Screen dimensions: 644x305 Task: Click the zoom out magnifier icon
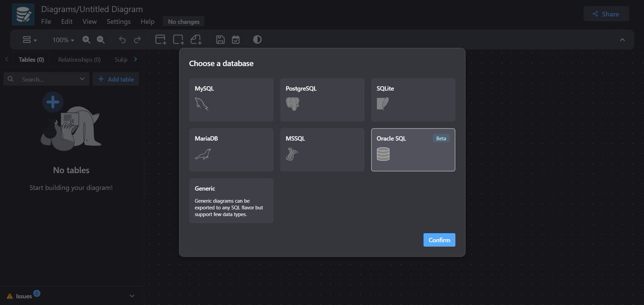click(x=100, y=40)
